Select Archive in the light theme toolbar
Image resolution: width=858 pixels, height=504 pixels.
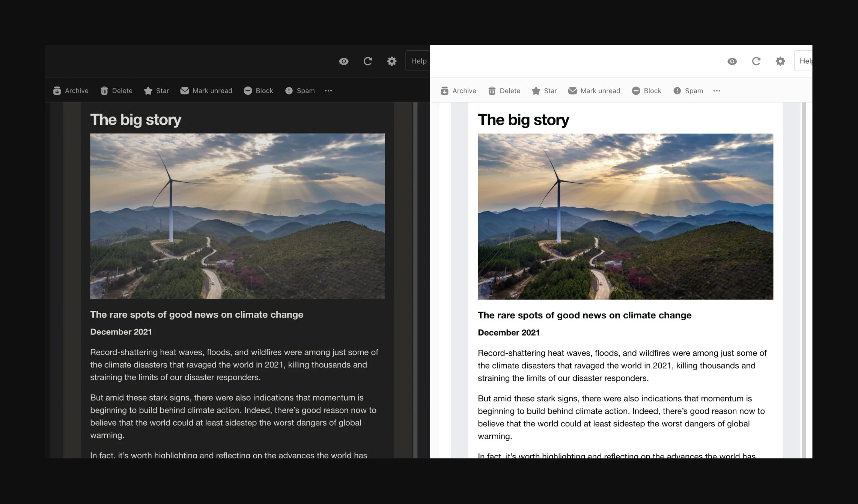(x=458, y=90)
